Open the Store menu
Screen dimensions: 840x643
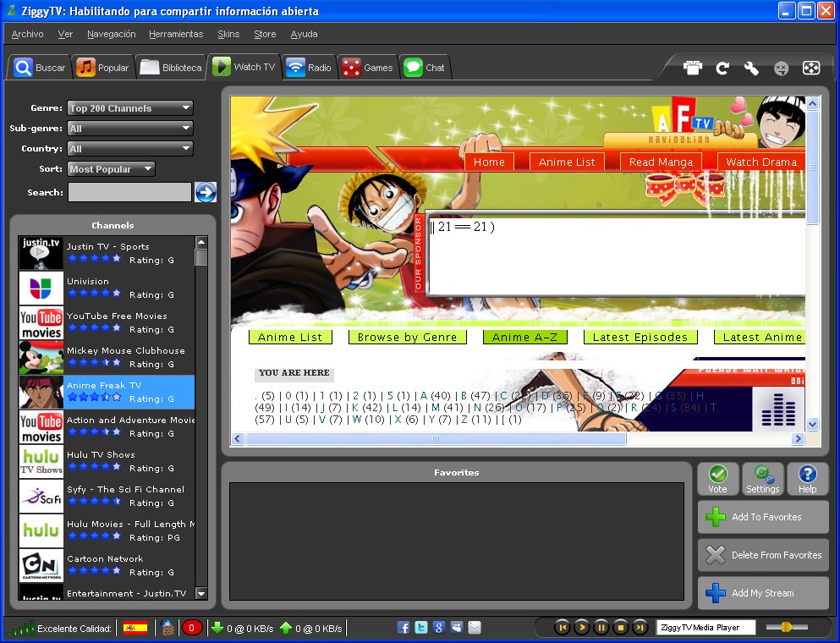(x=265, y=34)
